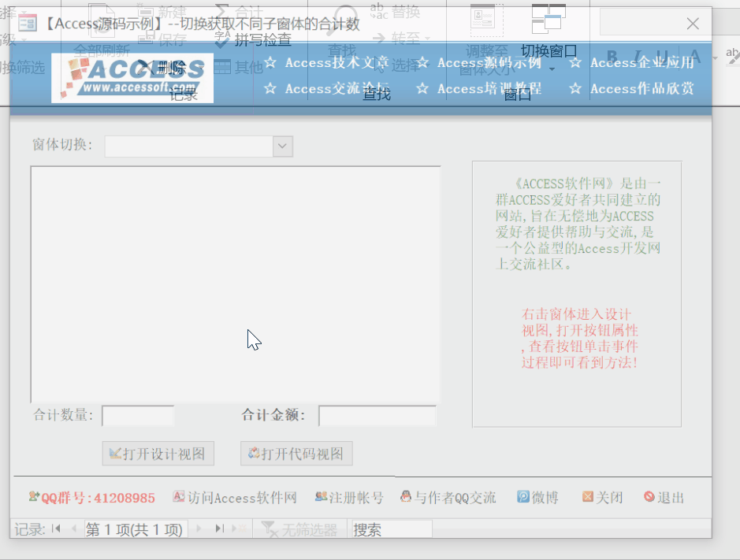Expand the 窗体切换 dropdown arrow
Image resolution: width=740 pixels, height=560 pixels.
pos(283,146)
